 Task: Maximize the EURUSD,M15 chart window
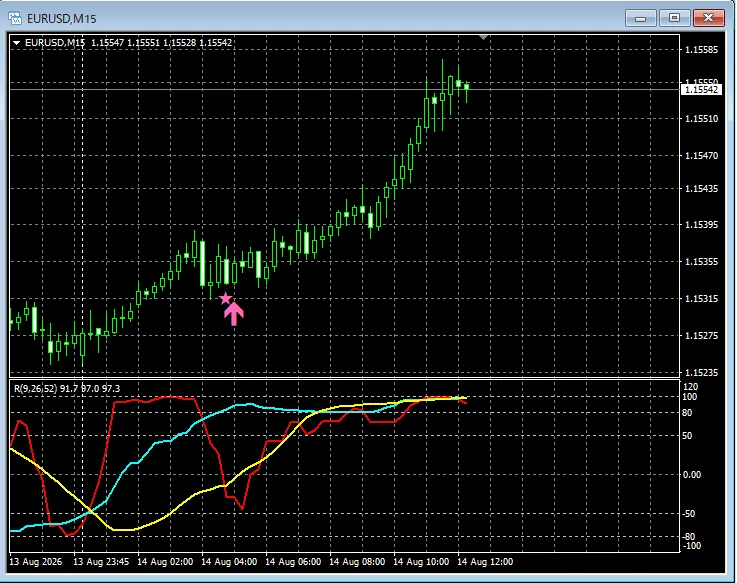pos(674,18)
